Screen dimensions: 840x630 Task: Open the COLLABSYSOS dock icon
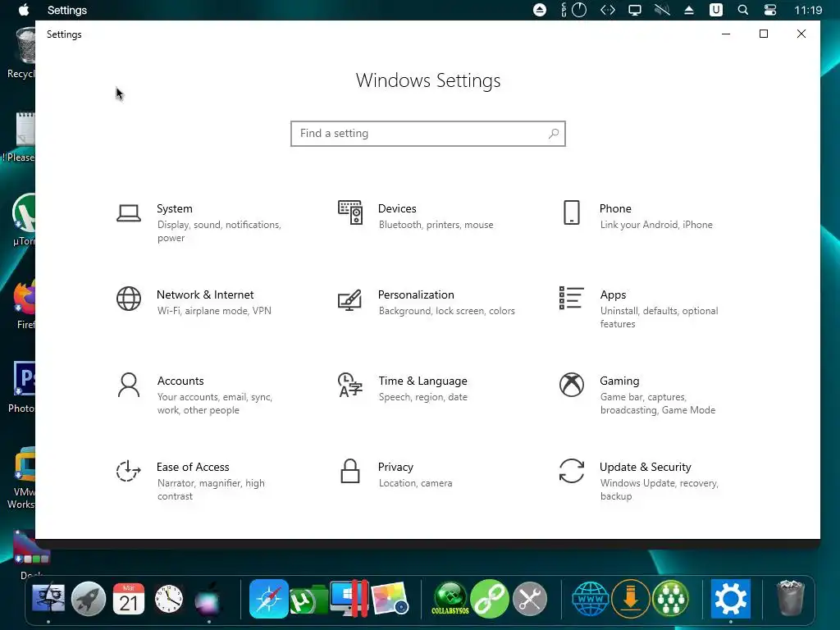click(x=450, y=599)
